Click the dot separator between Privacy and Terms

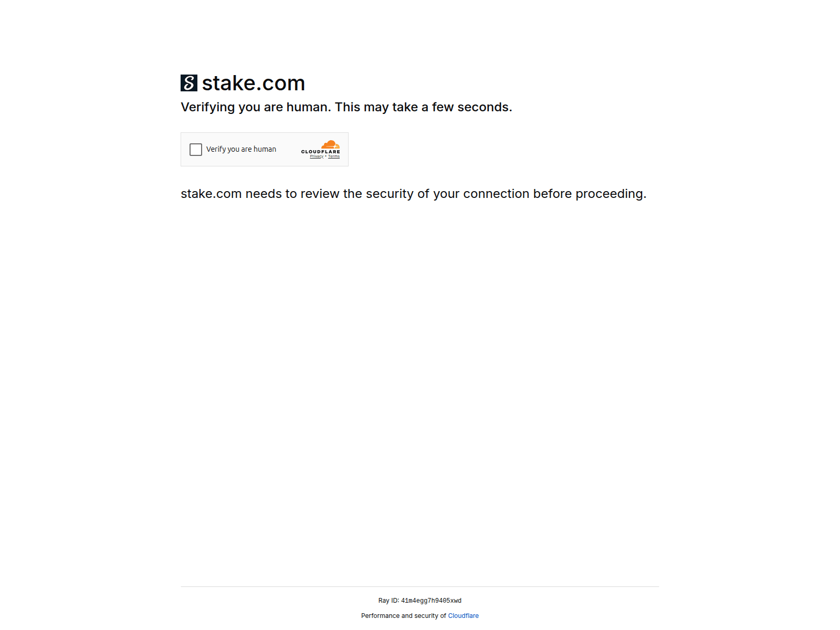coord(326,156)
